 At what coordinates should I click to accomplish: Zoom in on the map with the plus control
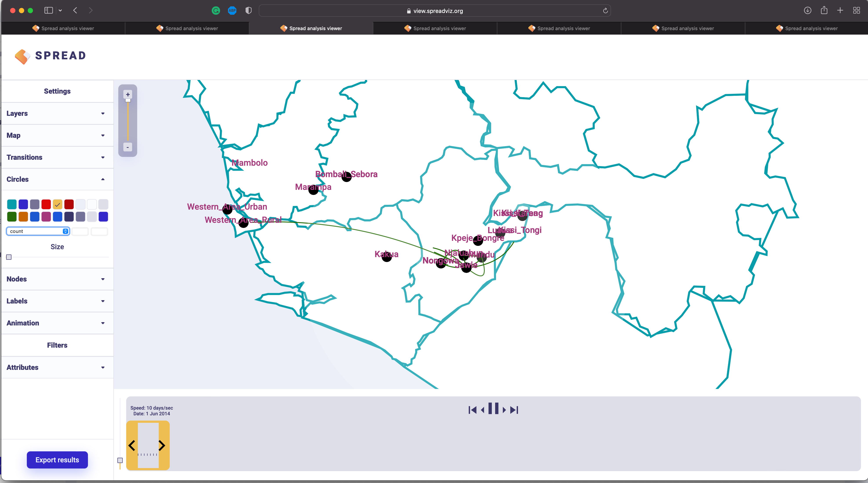128,94
